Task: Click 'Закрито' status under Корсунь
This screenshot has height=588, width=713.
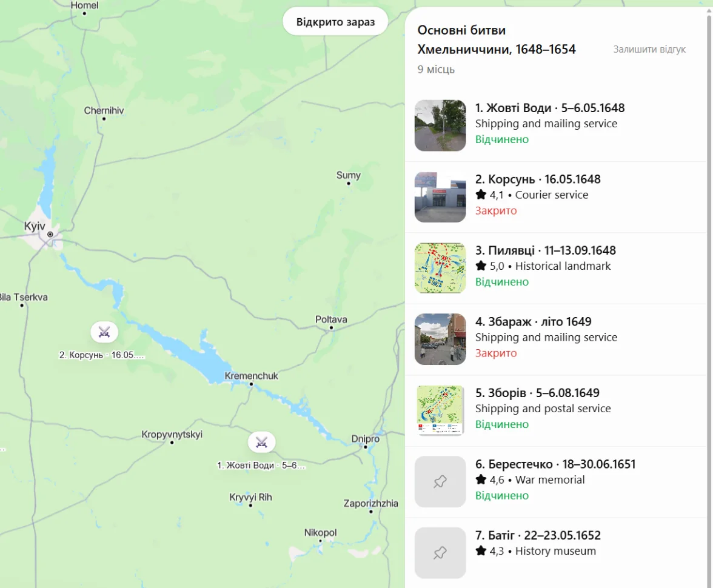Action: click(x=496, y=210)
